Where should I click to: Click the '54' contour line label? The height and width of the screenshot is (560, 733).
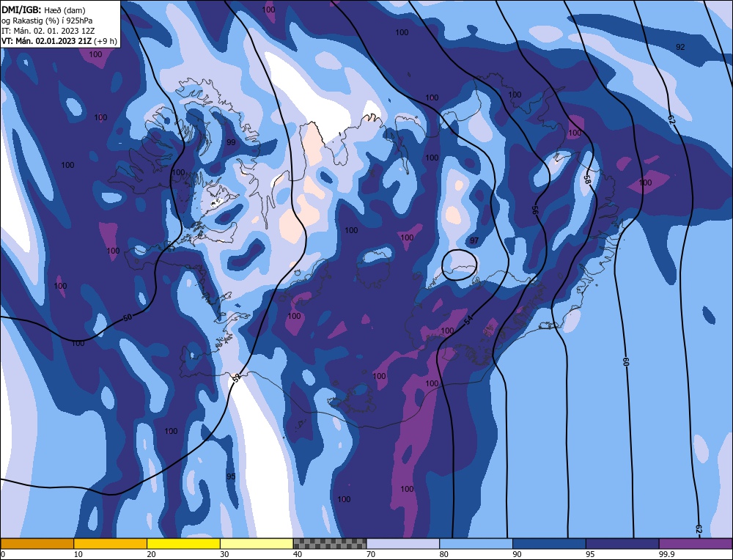(468, 320)
